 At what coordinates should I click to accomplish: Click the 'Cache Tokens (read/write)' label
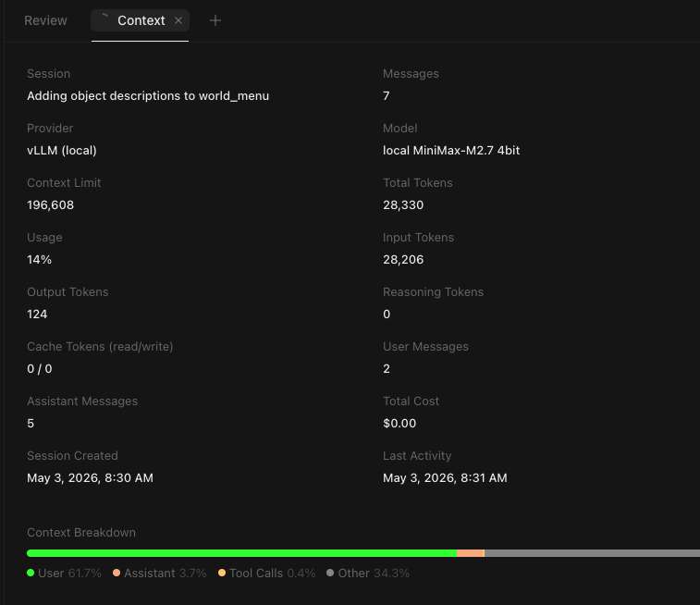(100, 347)
